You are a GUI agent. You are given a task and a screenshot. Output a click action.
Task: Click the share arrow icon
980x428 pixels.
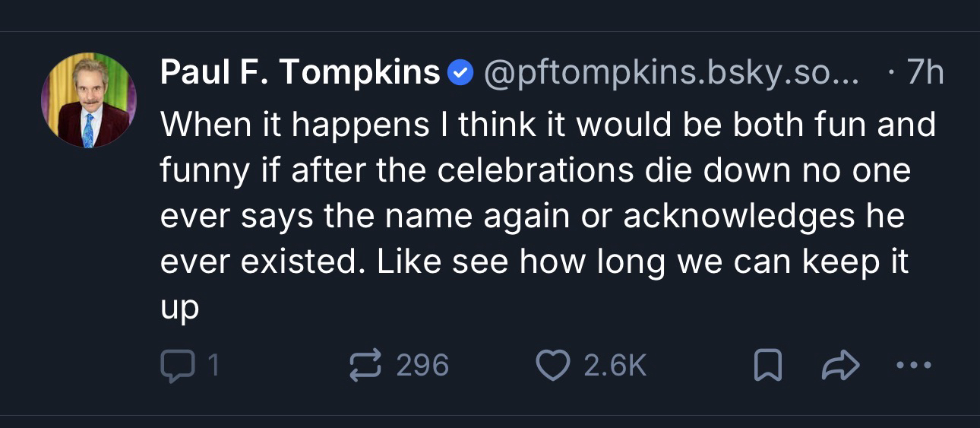coord(841,366)
